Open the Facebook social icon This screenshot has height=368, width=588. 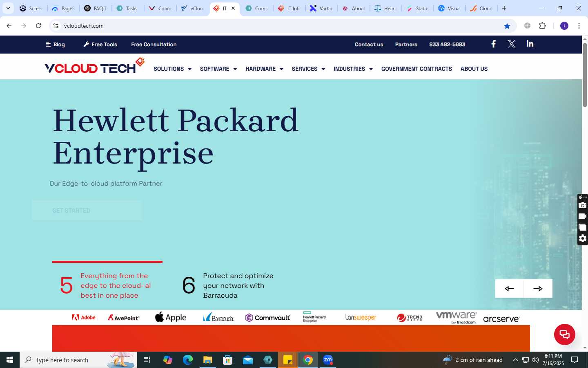(493, 44)
